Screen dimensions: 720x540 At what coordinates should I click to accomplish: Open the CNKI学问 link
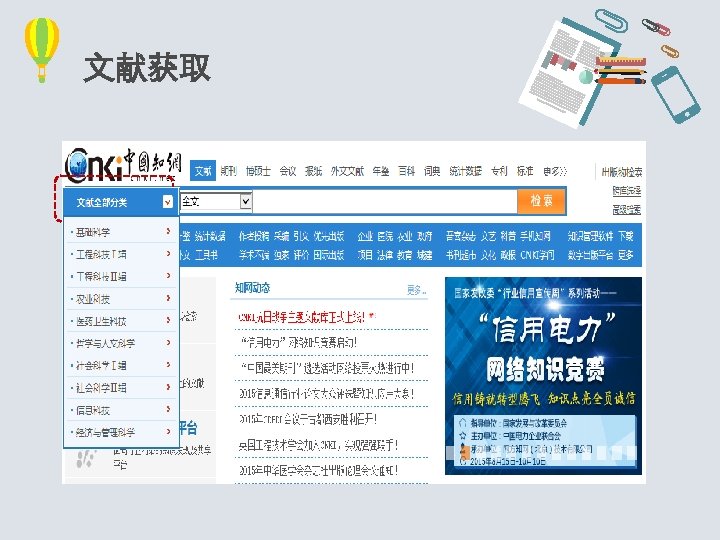(x=538, y=255)
